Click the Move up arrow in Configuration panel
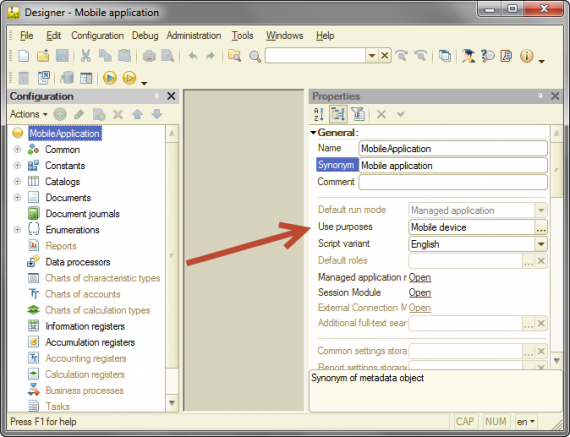The width and height of the screenshot is (570, 437). (x=137, y=114)
